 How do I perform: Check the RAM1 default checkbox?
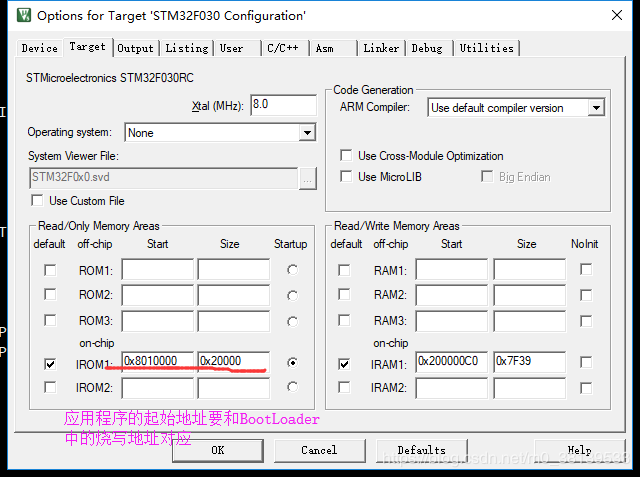[344, 271]
